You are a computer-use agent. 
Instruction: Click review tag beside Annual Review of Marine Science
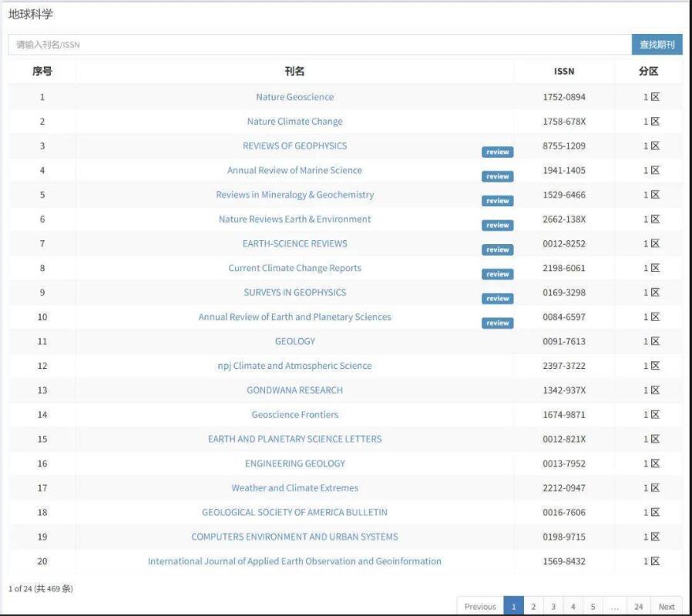497,176
